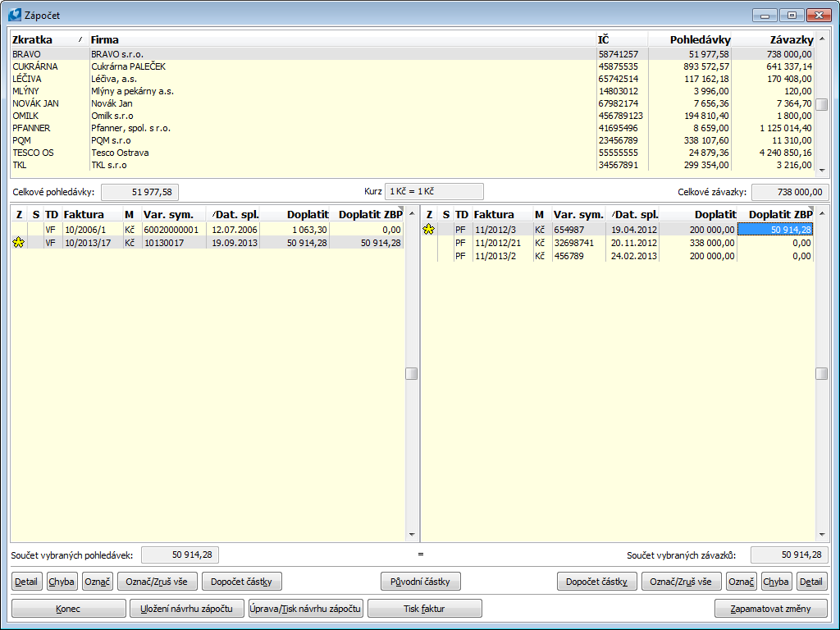This screenshot has height=630, width=840.
Task: Click Doplatit ZBP header in payables table
Action: pyautogui.click(x=776, y=215)
